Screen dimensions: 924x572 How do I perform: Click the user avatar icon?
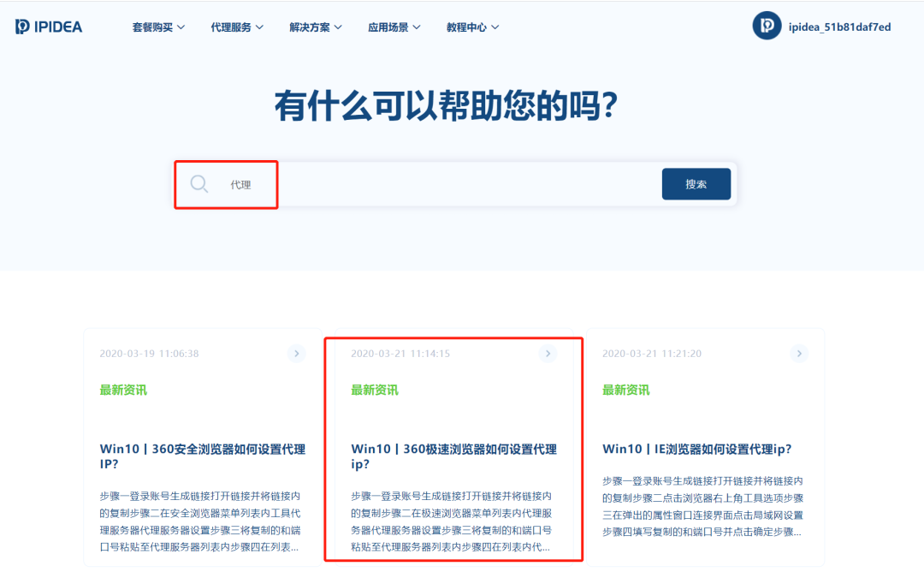[767, 26]
